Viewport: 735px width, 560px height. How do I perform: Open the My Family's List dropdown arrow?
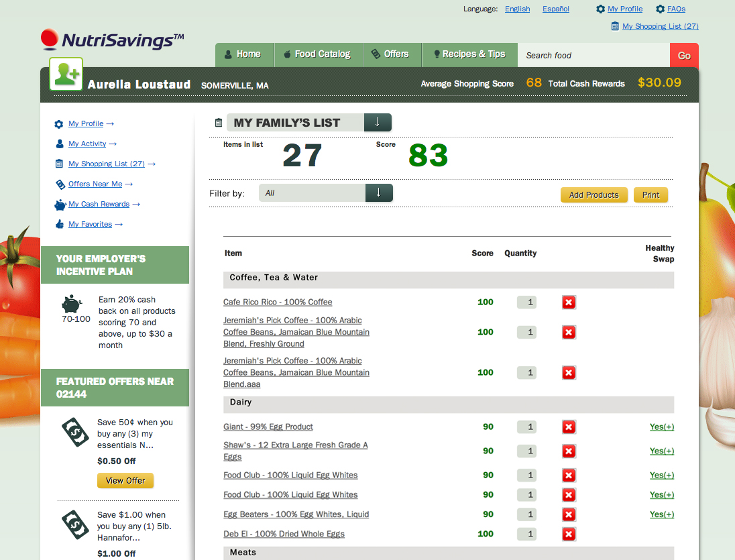(378, 122)
